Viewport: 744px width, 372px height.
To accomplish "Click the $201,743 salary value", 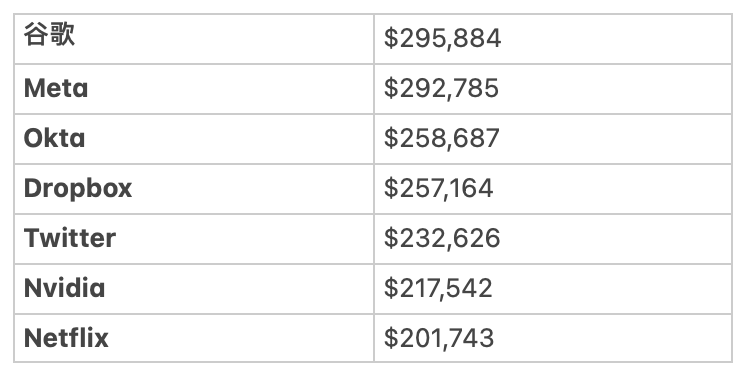I will (439, 338).
